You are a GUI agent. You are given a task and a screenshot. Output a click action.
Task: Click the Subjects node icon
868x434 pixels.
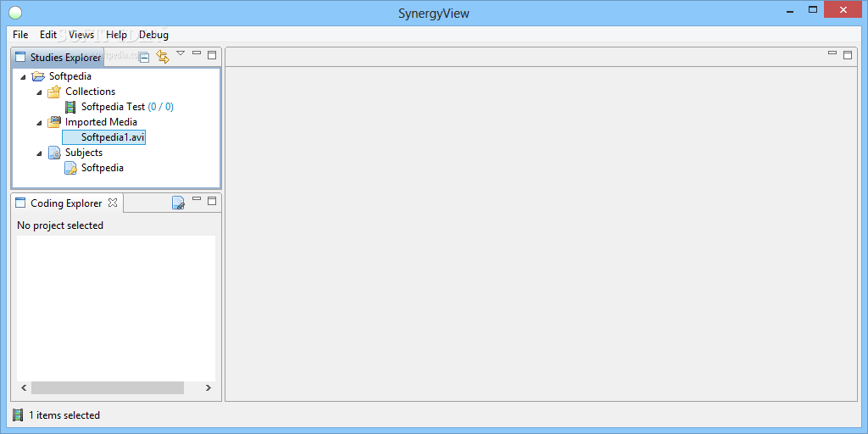click(53, 153)
